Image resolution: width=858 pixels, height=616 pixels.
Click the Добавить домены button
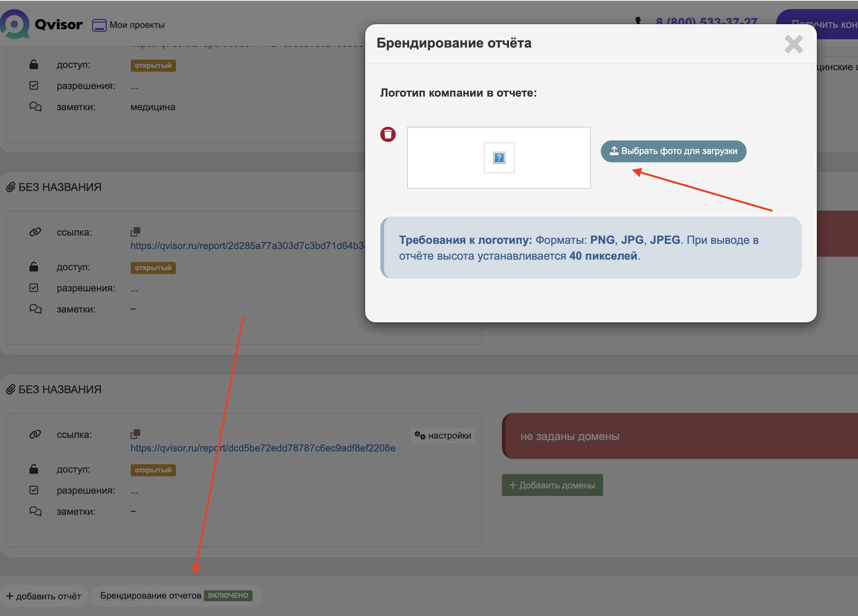(552, 485)
